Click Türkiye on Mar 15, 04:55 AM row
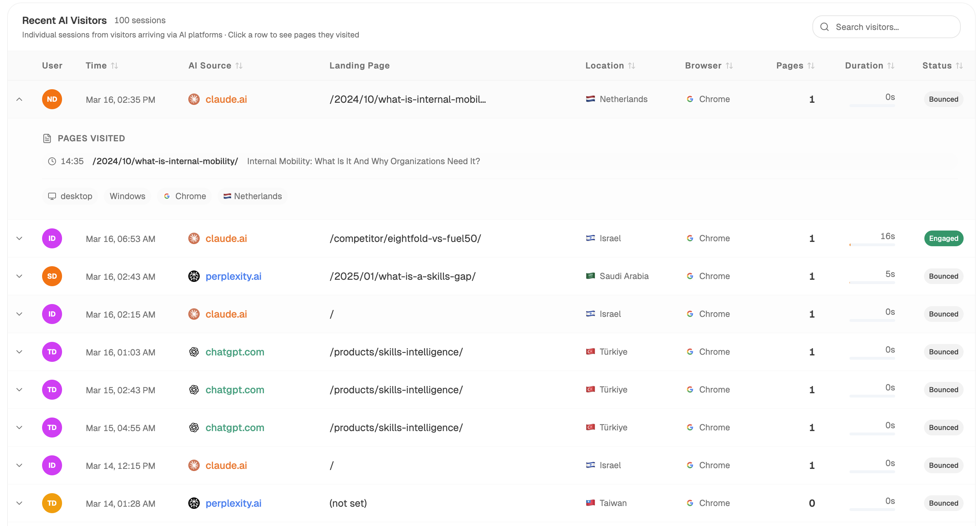Viewport: 980px width, 526px height. pyautogui.click(x=613, y=428)
